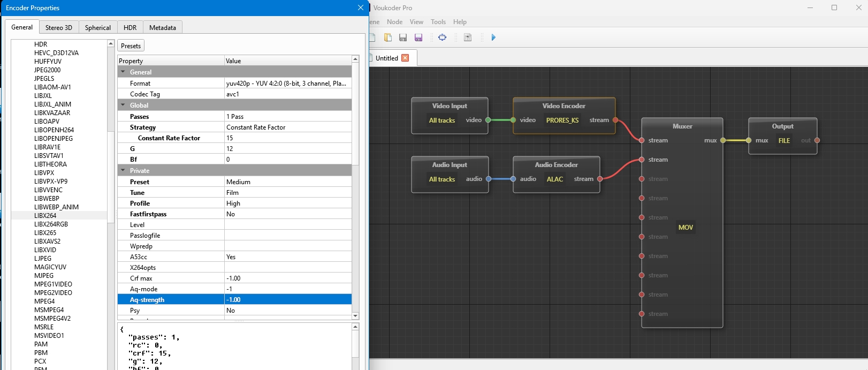Image resolution: width=868 pixels, height=370 pixels.
Task: Select MJPEG in the encoder list
Action: point(44,276)
